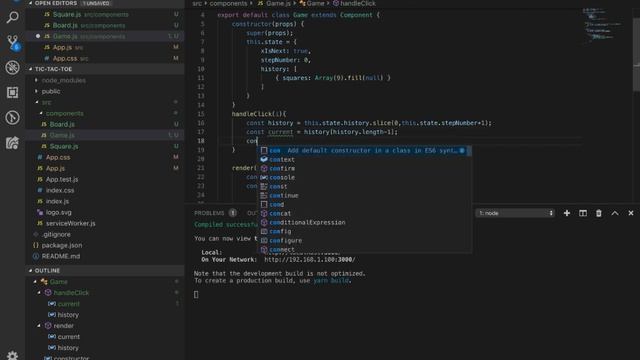Pick 'cond' snippet suggestion
This screenshot has width=640, height=360.
[364, 204]
